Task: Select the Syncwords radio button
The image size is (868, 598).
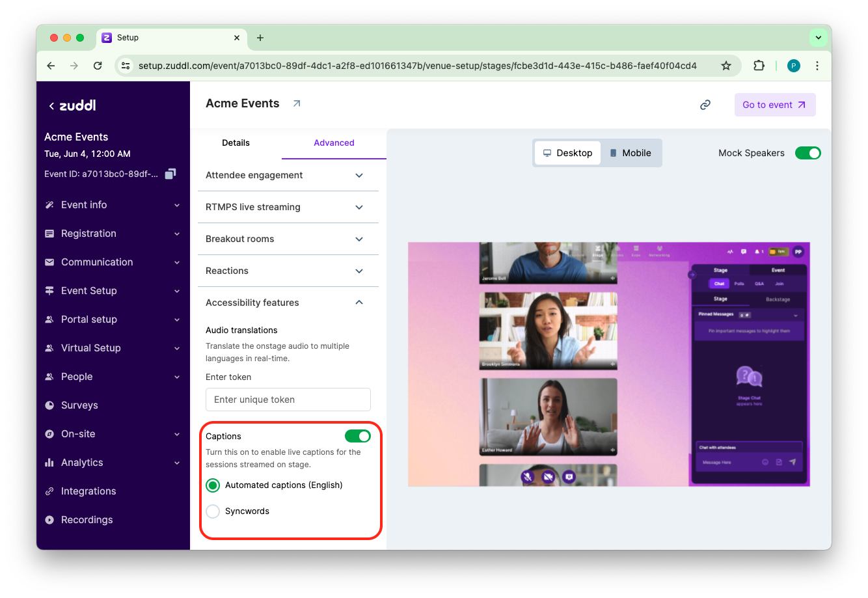Action: 213,511
